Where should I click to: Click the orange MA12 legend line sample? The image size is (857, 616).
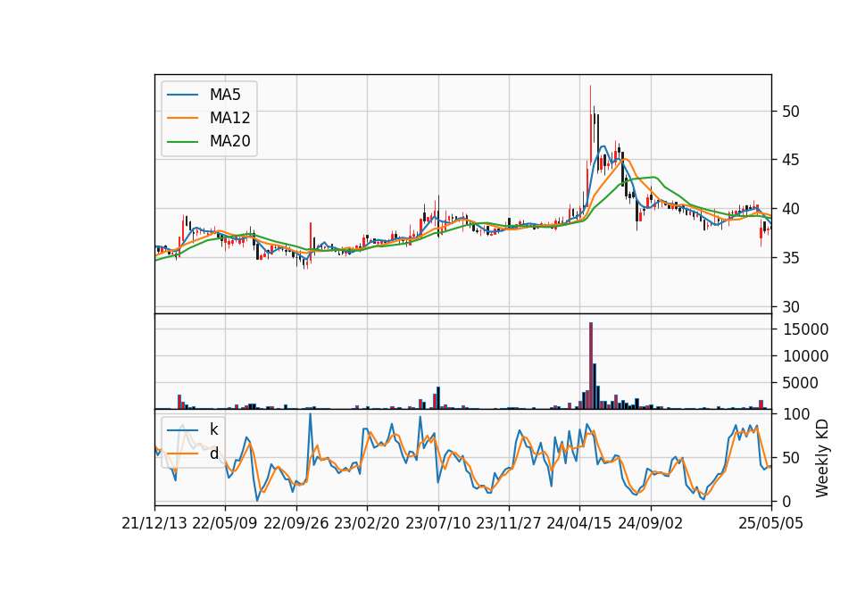[x=182, y=118]
